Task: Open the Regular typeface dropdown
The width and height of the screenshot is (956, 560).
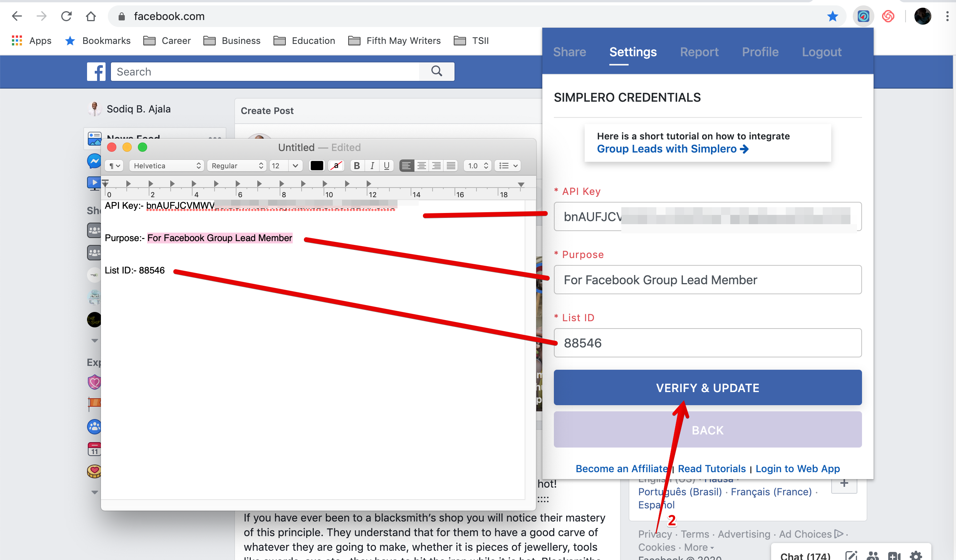Action: tap(237, 166)
